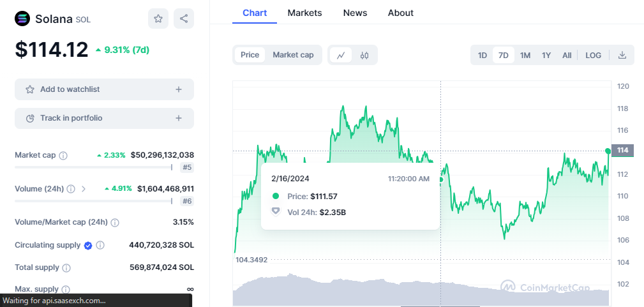644x307 pixels.
Task: Click the 569,874,024 SOL value
Action: [162, 267]
